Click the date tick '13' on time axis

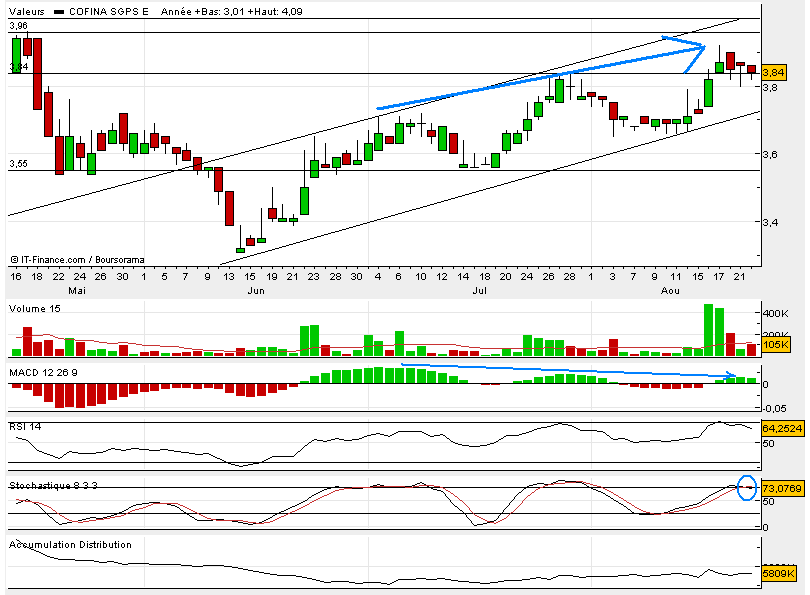[229, 277]
